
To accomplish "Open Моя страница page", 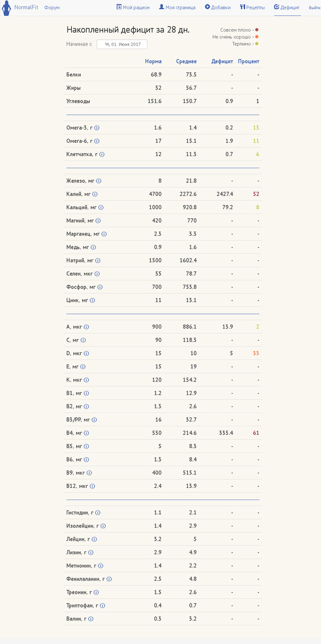I will click(x=177, y=7).
